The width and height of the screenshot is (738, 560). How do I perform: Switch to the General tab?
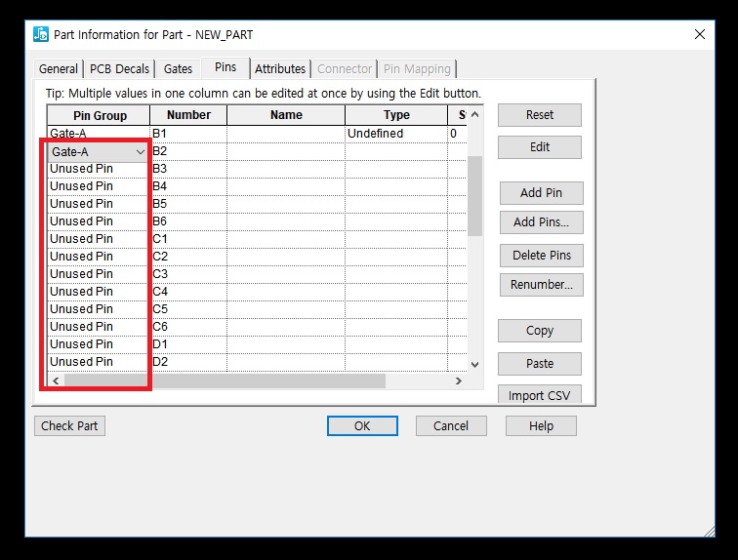59,69
